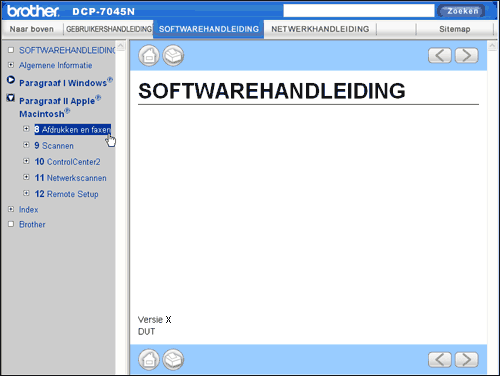Collapse Paragraaf II Apple Macintosh arrow icon

click(11, 98)
